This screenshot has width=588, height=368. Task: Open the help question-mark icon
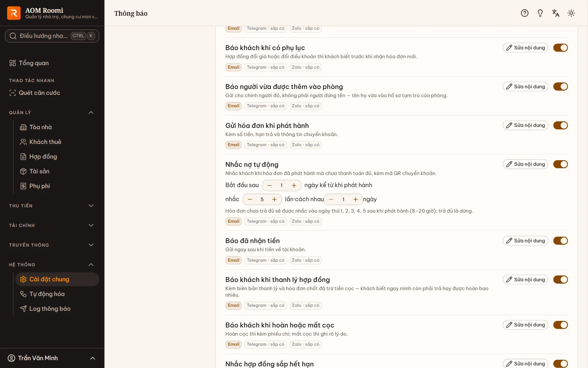pos(525,13)
